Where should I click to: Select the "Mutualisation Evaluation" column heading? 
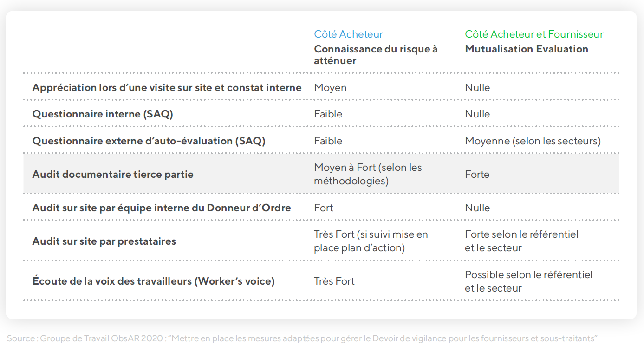tap(526, 49)
